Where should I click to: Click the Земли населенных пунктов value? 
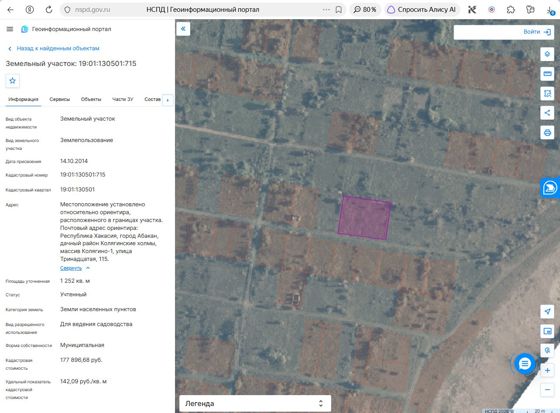click(x=98, y=309)
